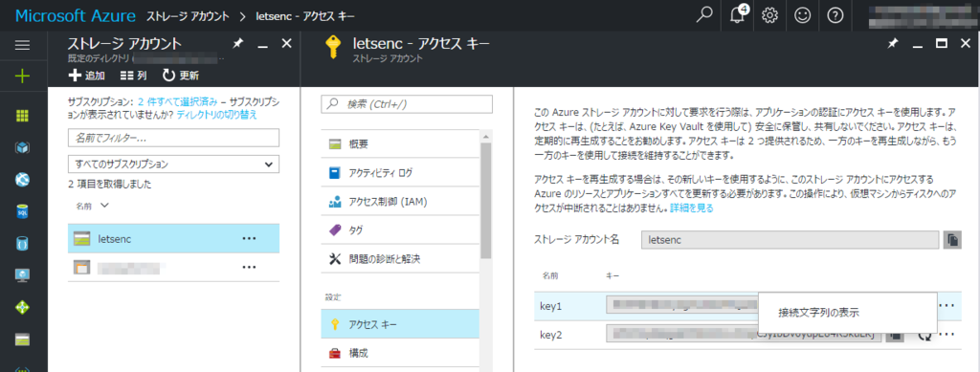Click the Microsoft Azure logo

[x=75, y=15]
